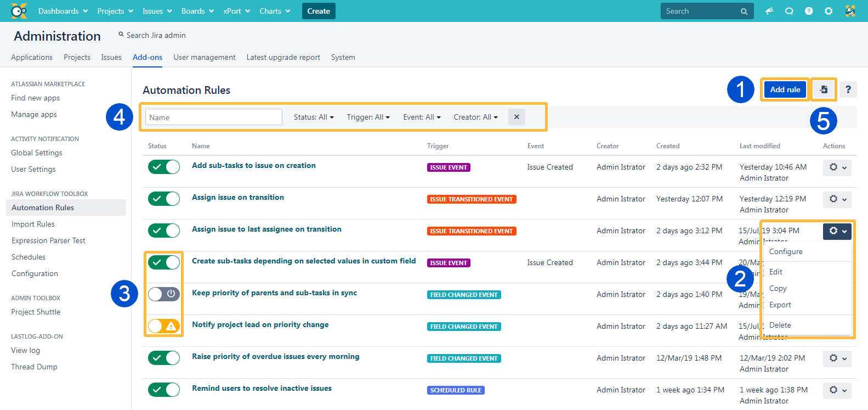Screen dimensions: 868x410
Task: Switch to the Applications admin tab
Action: click(32, 57)
